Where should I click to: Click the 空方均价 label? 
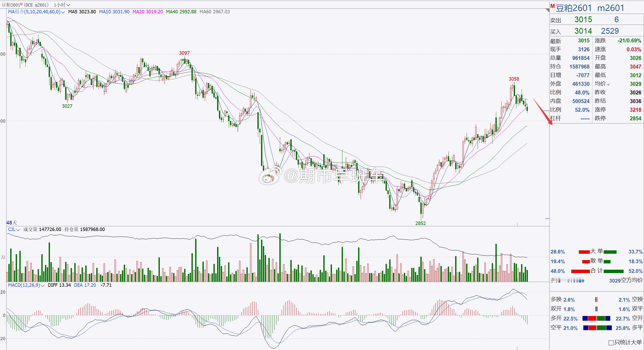[631, 280]
